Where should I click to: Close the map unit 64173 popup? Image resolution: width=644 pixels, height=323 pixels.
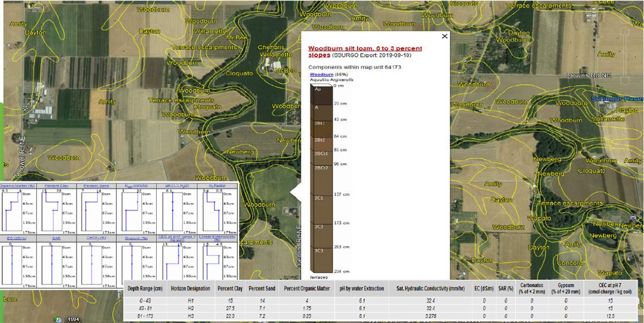click(444, 36)
